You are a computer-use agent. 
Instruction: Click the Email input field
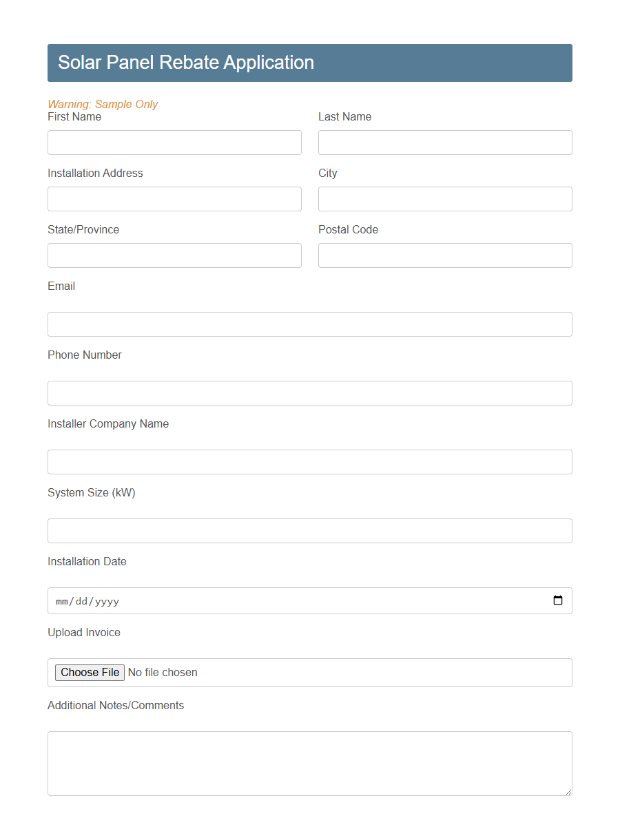click(309, 324)
